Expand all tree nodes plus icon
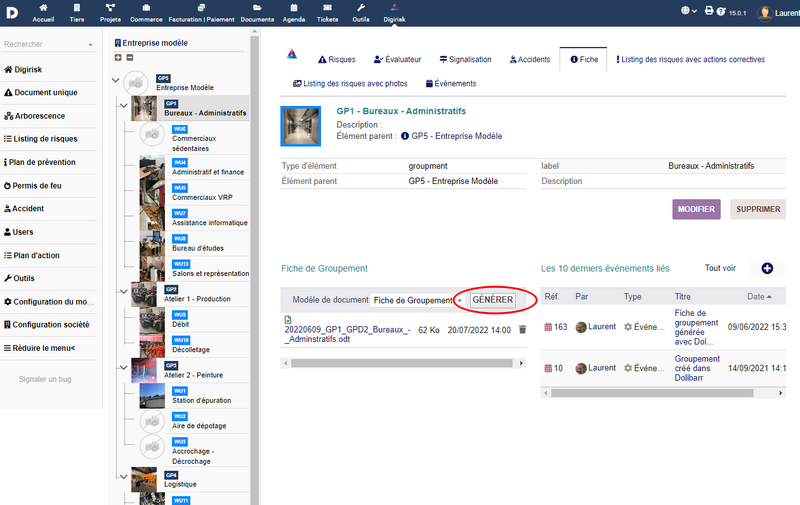 pos(118,58)
